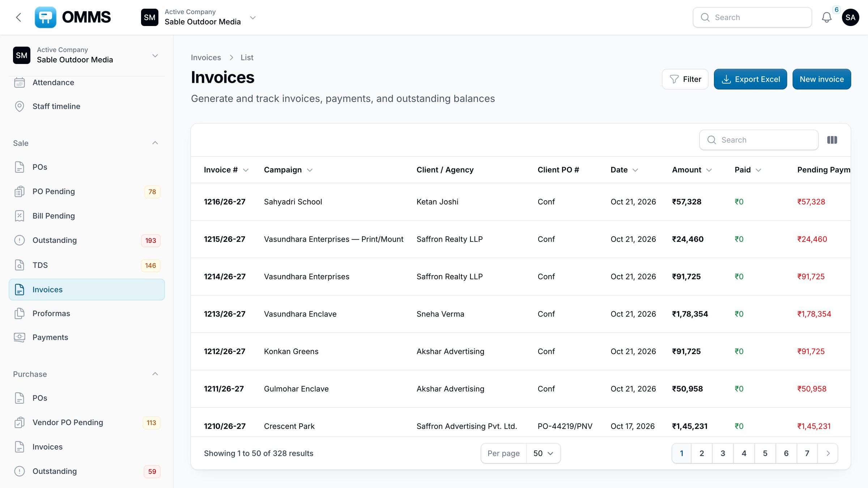
Task: Open Staff timeline in sidebar
Action: pos(86,106)
